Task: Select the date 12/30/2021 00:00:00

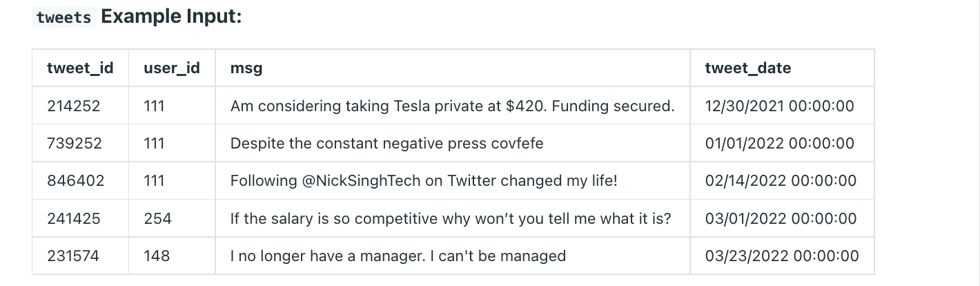Action: pos(779,106)
